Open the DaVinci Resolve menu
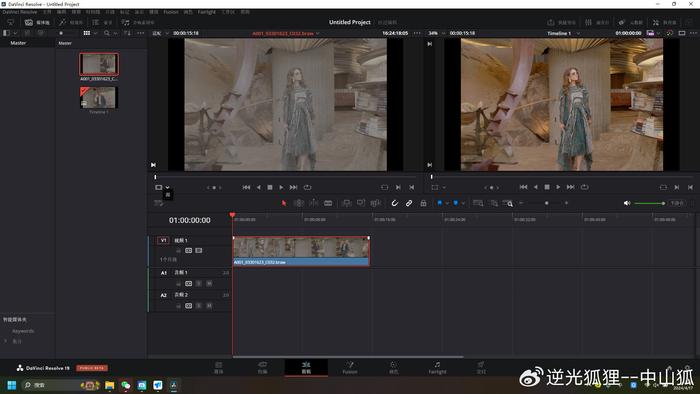 (x=20, y=12)
